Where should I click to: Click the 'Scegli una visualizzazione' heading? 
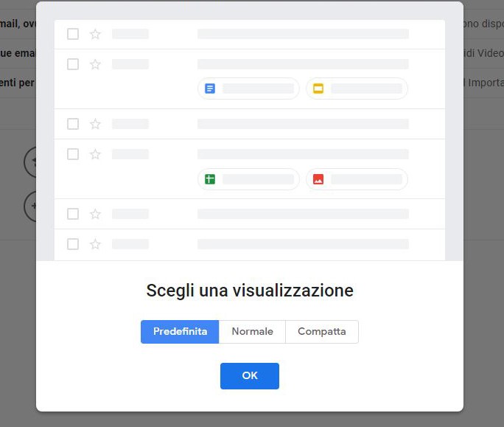click(x=250, y=291)
